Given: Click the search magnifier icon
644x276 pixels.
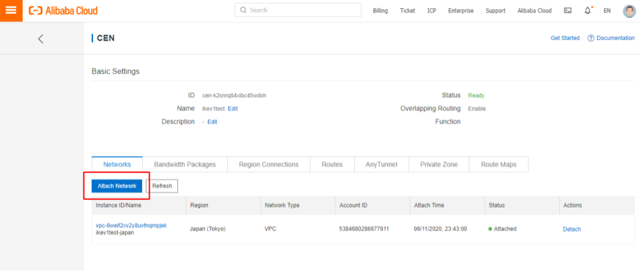Looking at the screenshot, I should pos(243,10).
